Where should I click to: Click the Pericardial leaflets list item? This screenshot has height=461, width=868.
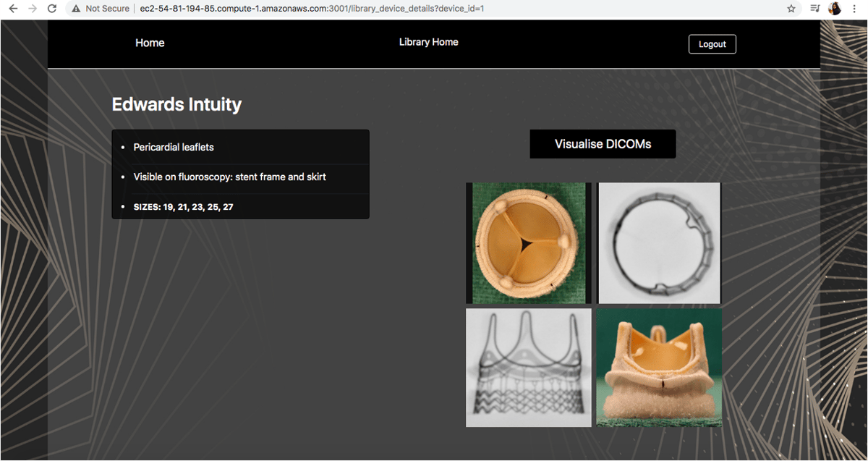174,147
